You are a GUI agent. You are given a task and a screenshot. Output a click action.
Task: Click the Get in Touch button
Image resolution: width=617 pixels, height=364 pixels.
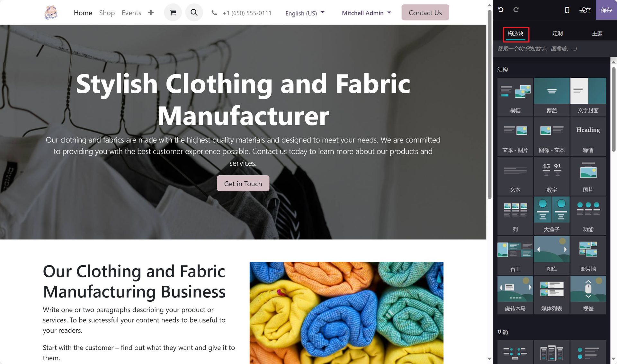click(x=243, y=184)
